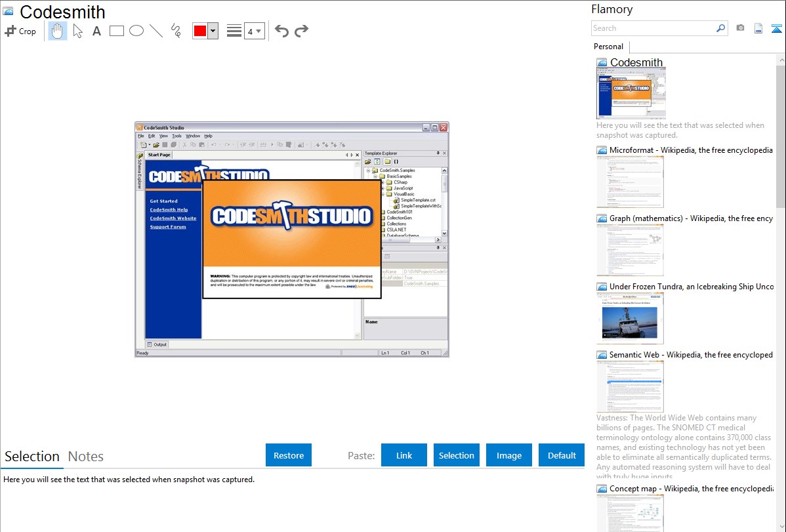Screen dimensions: 786x532
Task: Click the snapshot list vertical scrollbar
Action: (x=781, y=135)
